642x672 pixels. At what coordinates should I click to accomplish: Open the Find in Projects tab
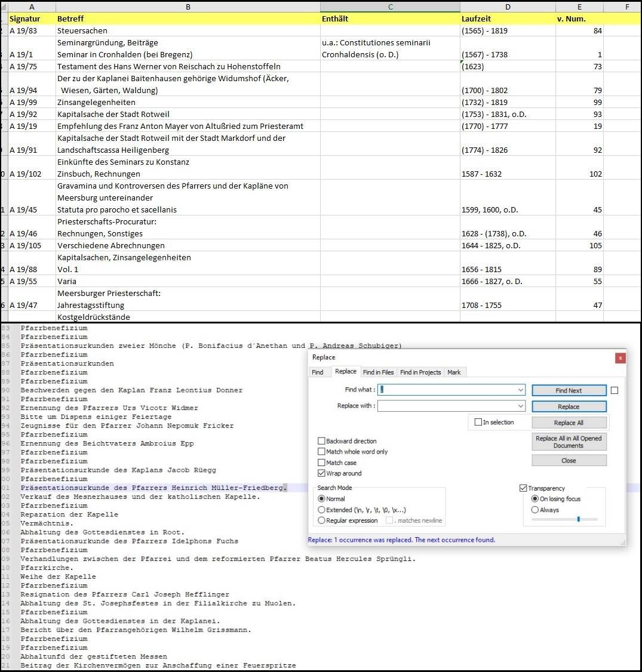point(420,372)
